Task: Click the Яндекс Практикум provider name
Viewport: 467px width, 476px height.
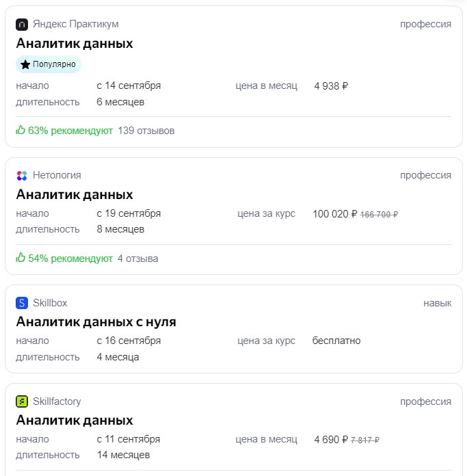Action: click(x=75, y=25)
